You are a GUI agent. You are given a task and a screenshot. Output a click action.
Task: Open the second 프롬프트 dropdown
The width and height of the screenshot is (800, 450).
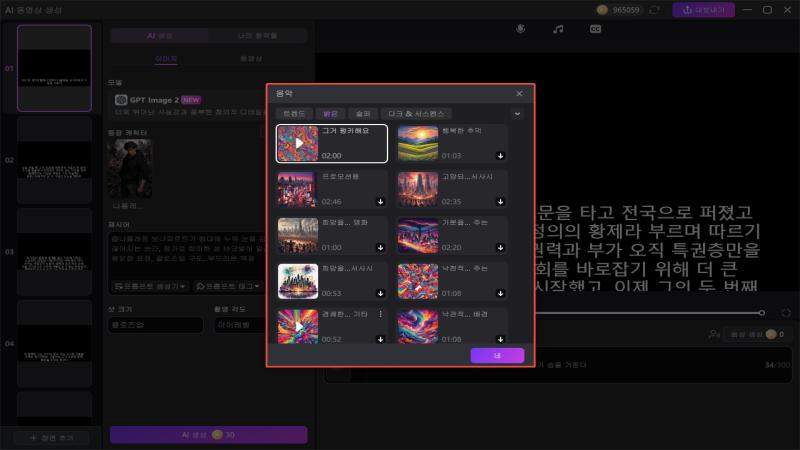[229, 286]
